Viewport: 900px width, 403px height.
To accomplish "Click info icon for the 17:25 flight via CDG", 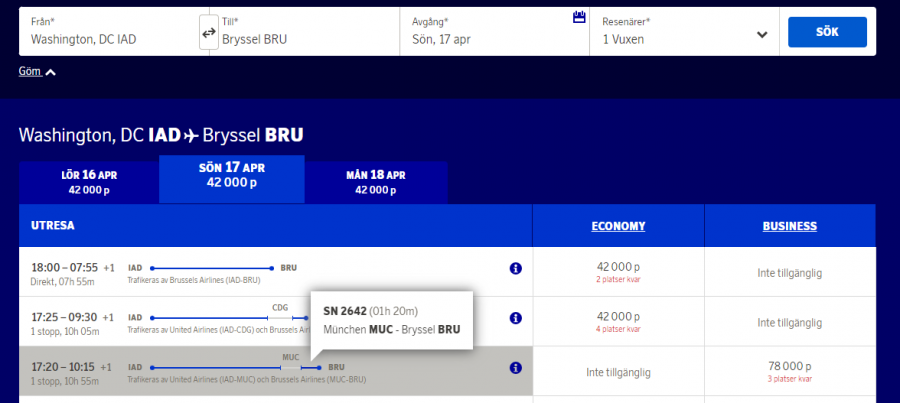I will [516, 318].
